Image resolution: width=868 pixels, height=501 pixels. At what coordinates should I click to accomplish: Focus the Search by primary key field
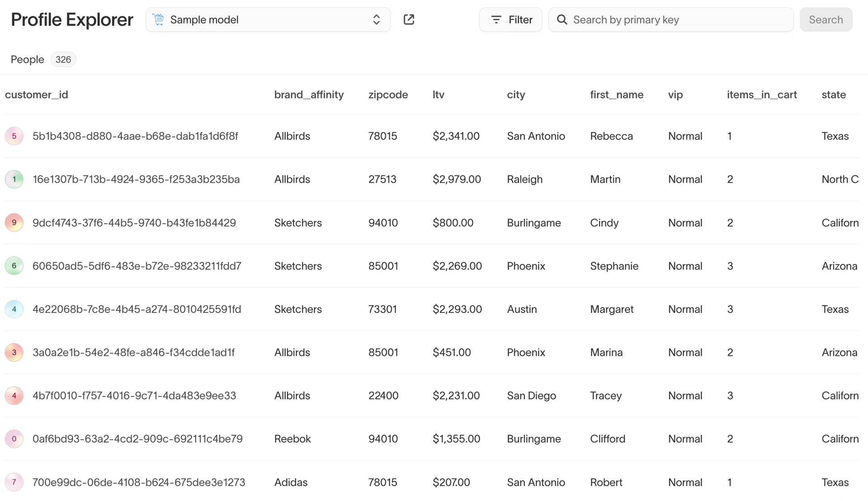(671, 19)
